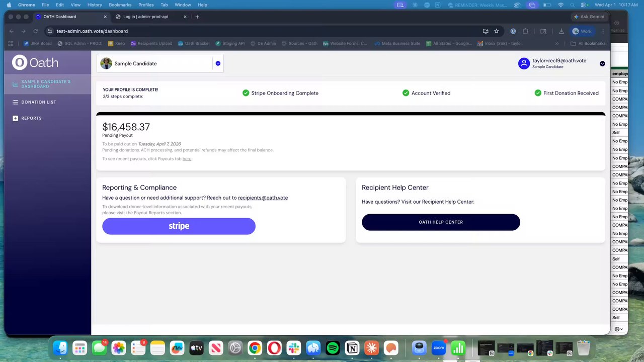
Task: Open the JIRA Board bookmark
Action: 38,44
